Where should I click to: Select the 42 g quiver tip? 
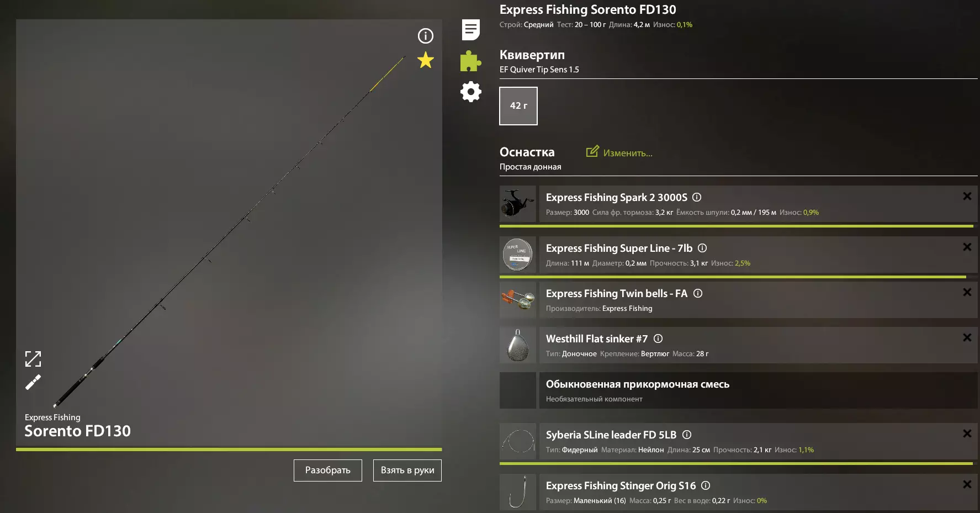(x=518, y=106)
